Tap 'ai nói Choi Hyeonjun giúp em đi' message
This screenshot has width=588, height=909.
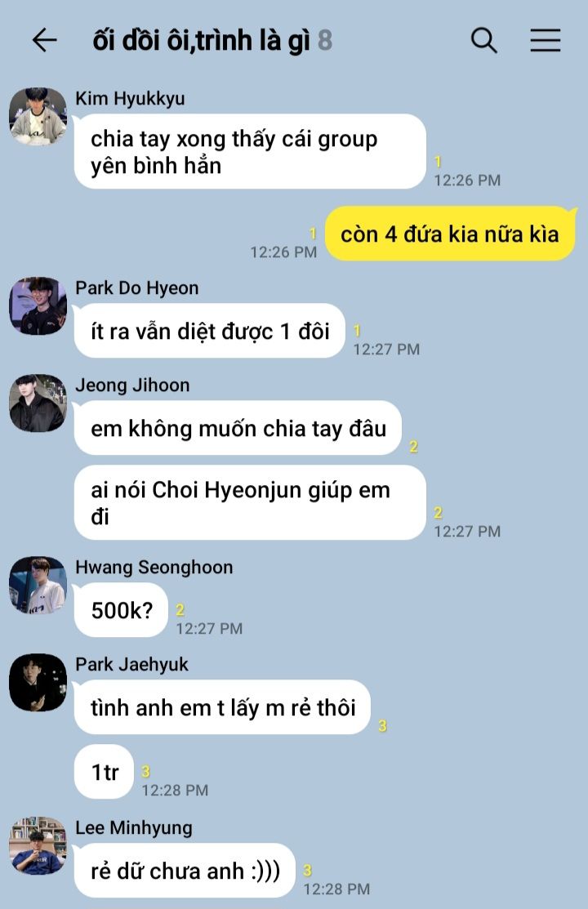[x=250, y=502]
